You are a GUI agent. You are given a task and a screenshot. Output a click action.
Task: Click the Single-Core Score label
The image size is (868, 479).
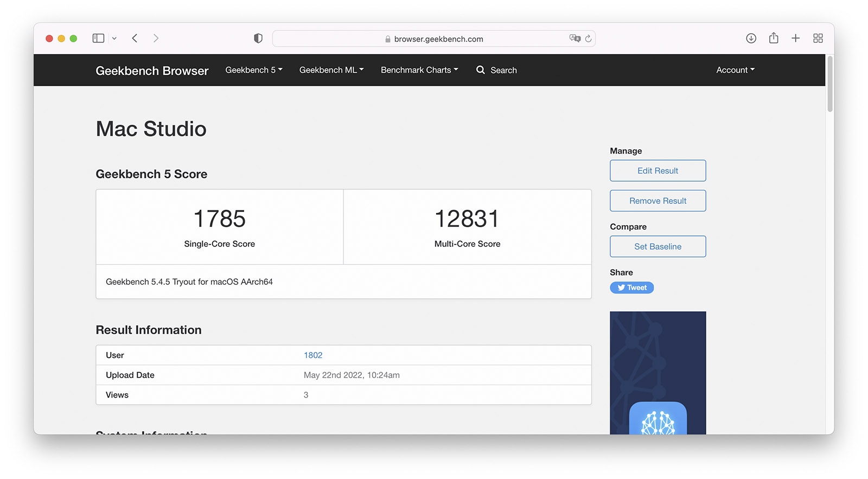pos(220,244)
